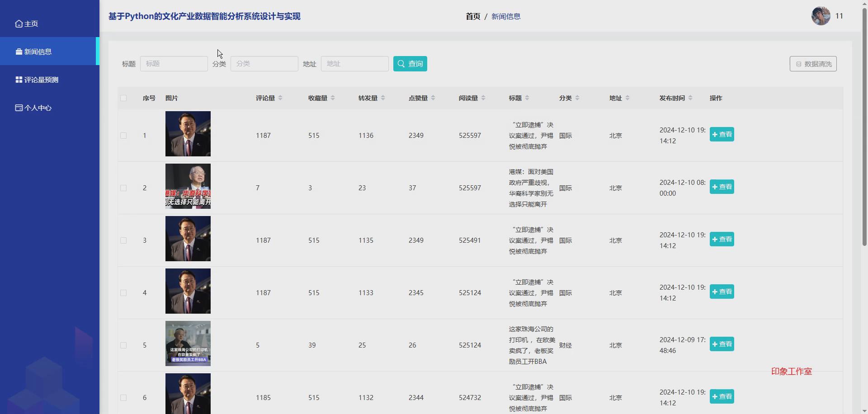Navigate to 首页 via the breadcrumb link
Screen dimensions: 868x414
472,16
